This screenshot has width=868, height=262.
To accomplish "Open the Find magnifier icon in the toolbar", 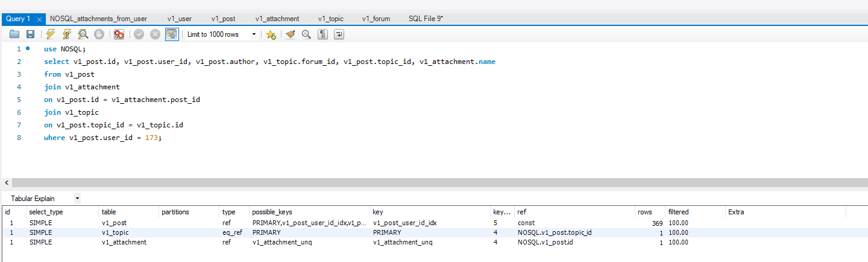I will (x=306, y=34).
